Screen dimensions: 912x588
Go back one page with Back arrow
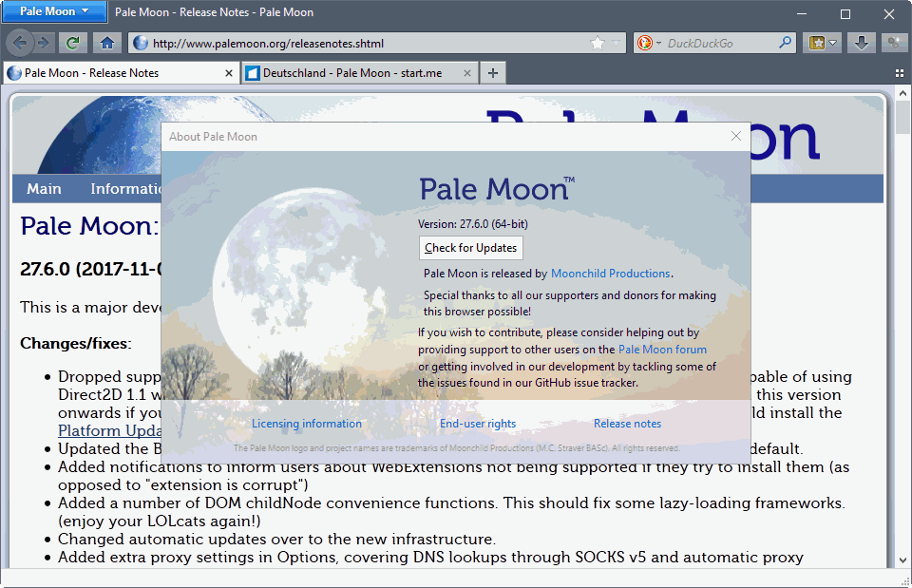click(x=20, y=43)
